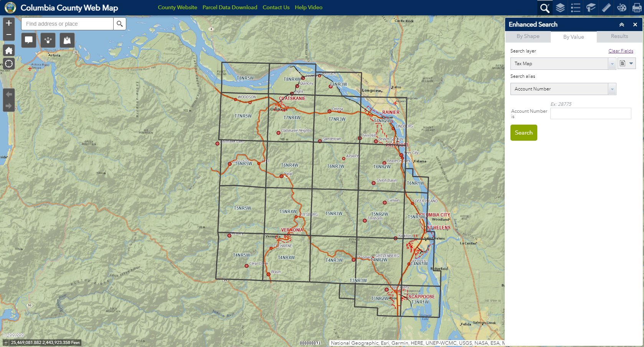This screenshot has height=347, width=644.
Task: Open the Print tool
Action: tap(637, 8)
